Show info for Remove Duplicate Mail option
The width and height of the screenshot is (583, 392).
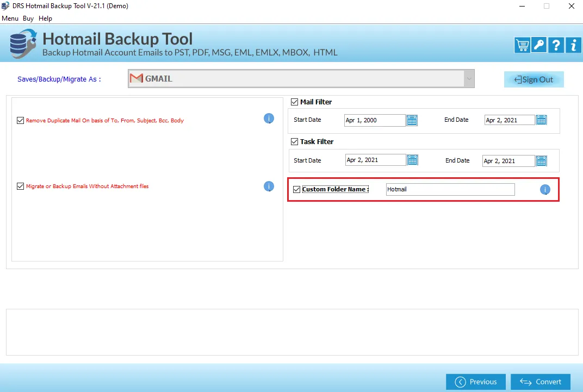coord(269,119)
